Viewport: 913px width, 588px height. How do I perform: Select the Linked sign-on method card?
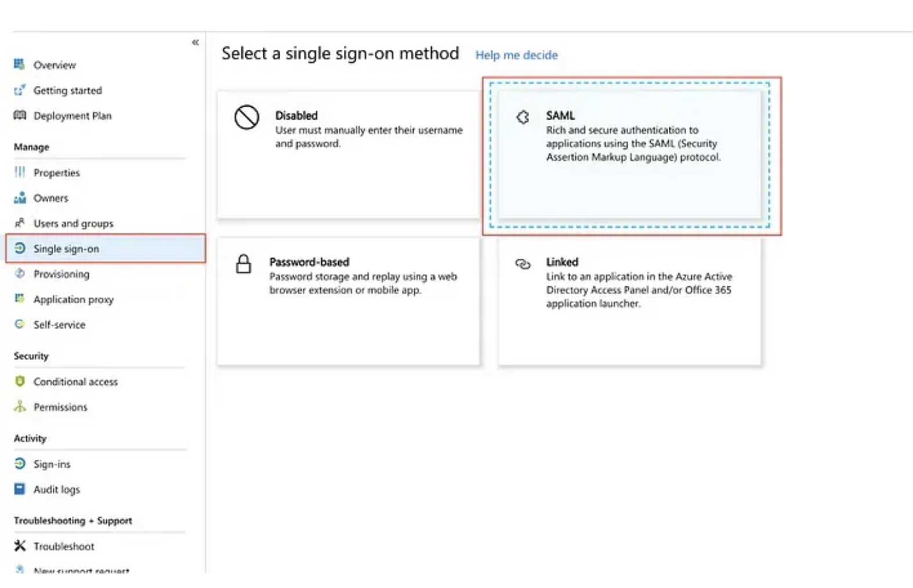click(x=629, y=302)
